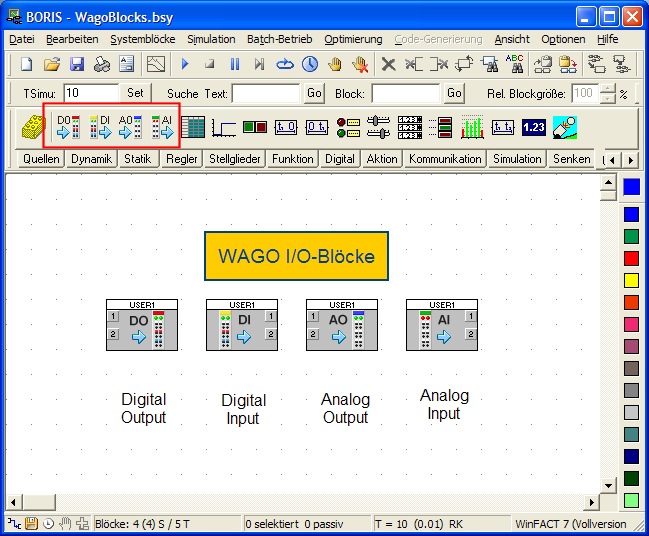Stop the simulation with the stop square
This screenshot has width=649, height=536.
pos(210,64)
